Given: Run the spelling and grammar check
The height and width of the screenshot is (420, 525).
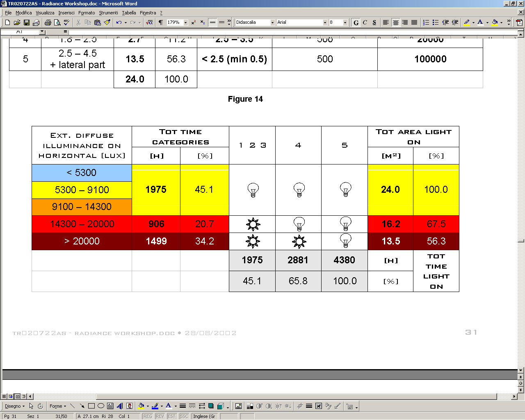Looking at the screenshot, I should [66, 23].
